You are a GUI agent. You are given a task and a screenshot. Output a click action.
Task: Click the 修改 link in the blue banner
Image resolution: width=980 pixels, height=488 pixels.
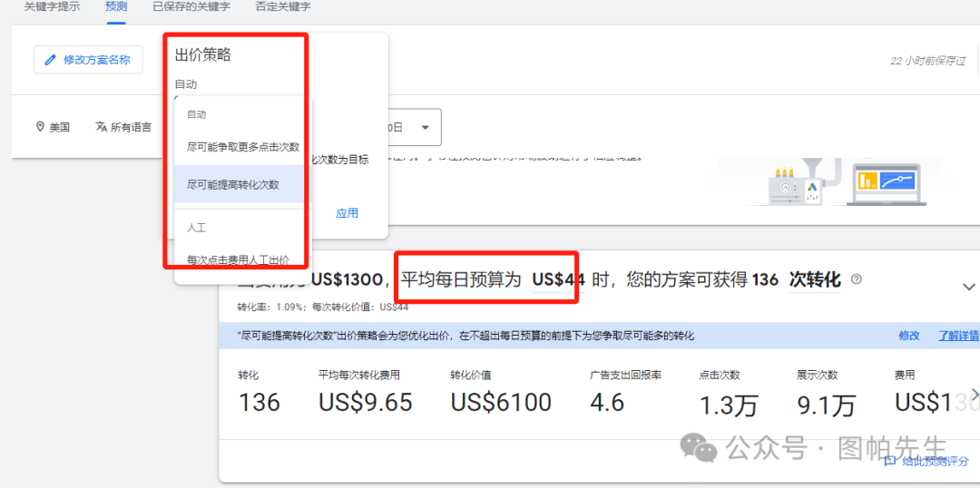(x=908, y=336)
